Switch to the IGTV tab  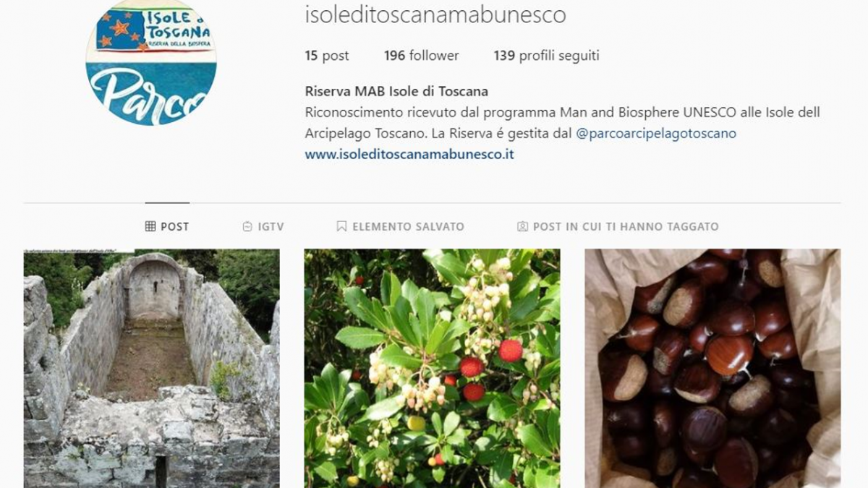[263, 226]
